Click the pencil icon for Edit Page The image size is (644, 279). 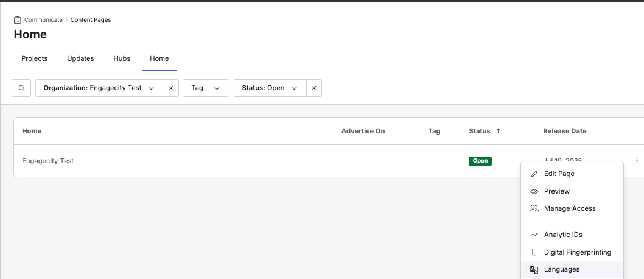(x=534, y=174)
